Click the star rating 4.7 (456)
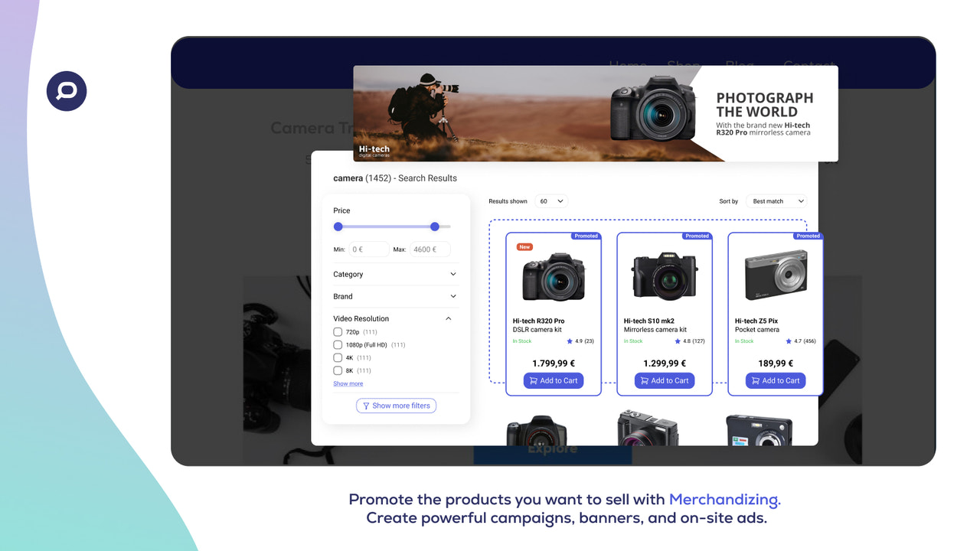The height and width of the screenshot is (551, 980). (x=801, y=341)
